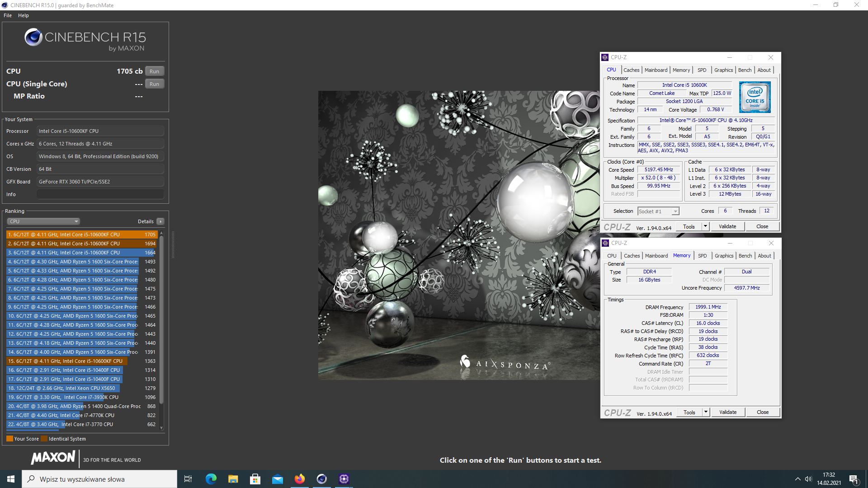Click Tools button in top CPU-Z
The height and width of the screenshot is (488, 868).
689,226
